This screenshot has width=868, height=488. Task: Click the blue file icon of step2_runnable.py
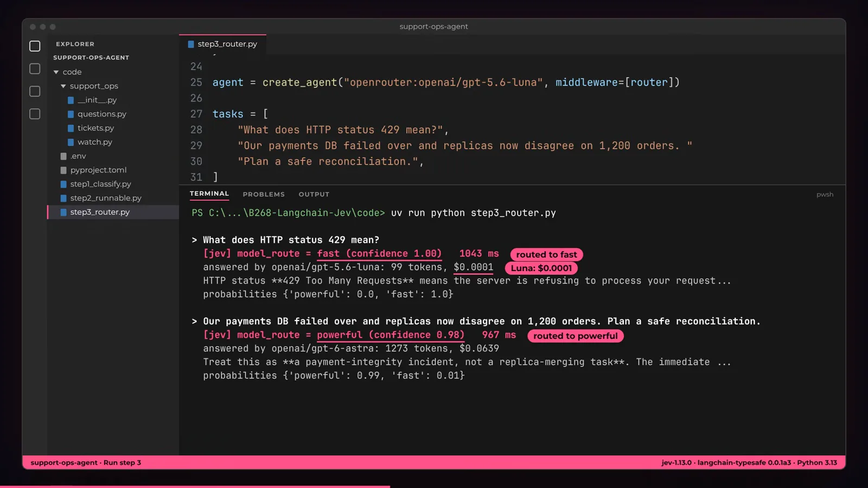[63, 198]
